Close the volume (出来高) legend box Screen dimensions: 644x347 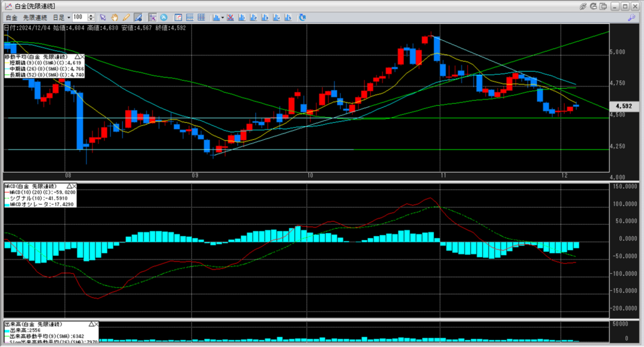(96, 324)
